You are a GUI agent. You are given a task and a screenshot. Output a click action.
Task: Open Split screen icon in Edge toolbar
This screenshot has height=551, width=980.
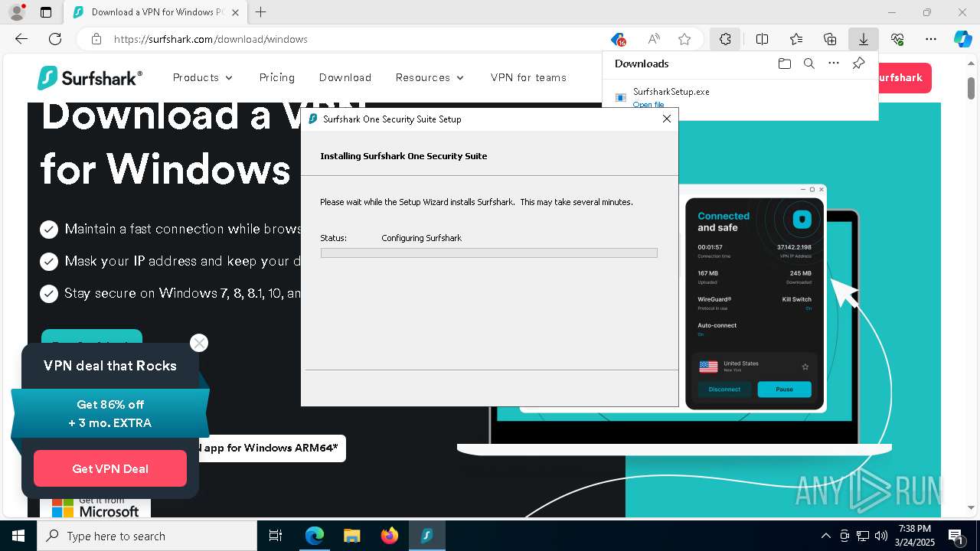[762, 39]
